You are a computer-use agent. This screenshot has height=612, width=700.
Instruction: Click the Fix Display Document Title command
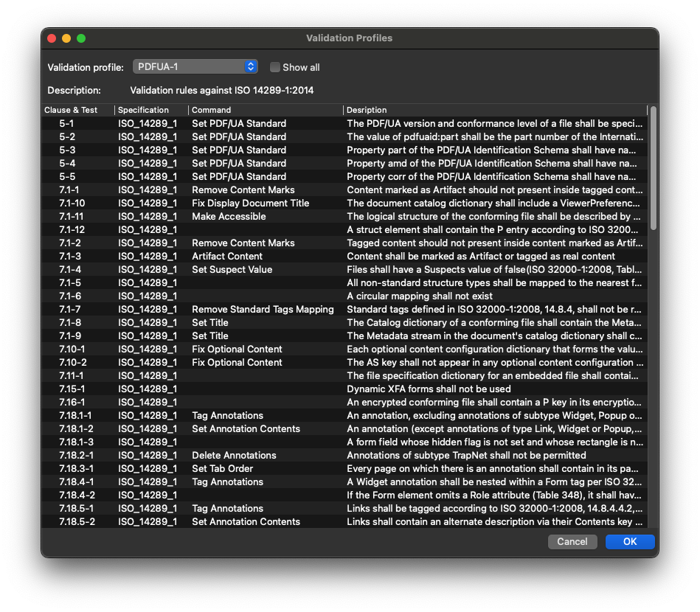pyautogui.click(x=251, y=203)
